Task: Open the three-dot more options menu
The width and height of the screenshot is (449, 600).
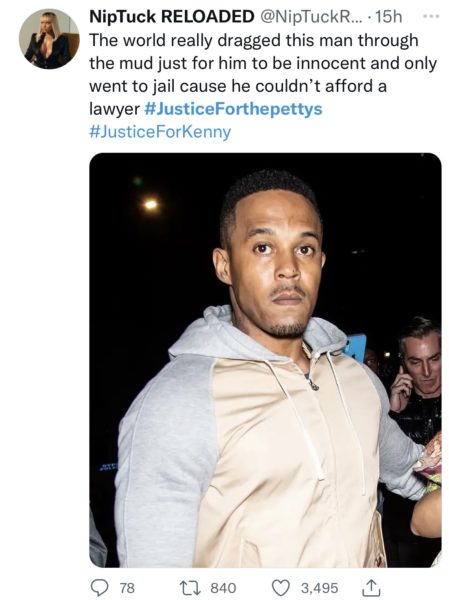Action: pyautogui.click(x=432, y=16)
